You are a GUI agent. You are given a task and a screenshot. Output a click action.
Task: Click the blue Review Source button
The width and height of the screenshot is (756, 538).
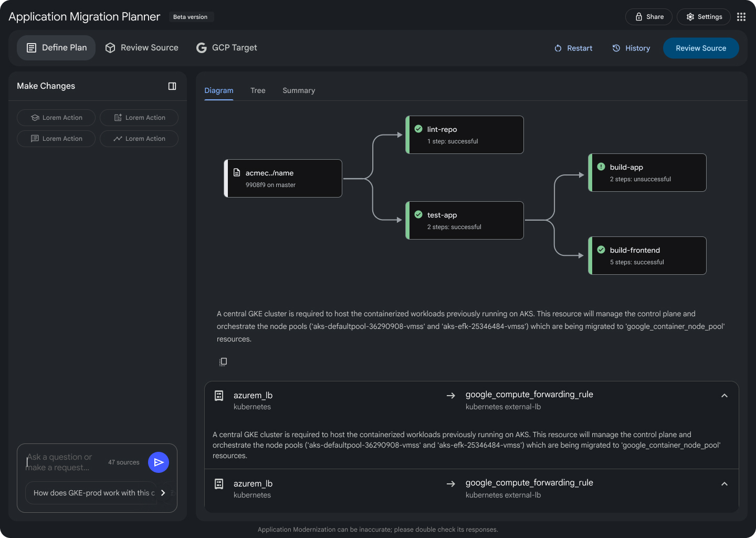700,48
